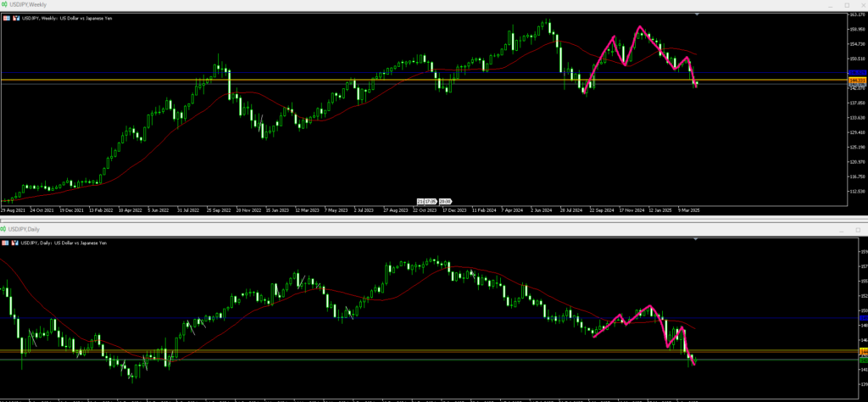The image size is (868, 402).
Task: Click the 150.510 price on Weekly axis
Action: point(858,59)
